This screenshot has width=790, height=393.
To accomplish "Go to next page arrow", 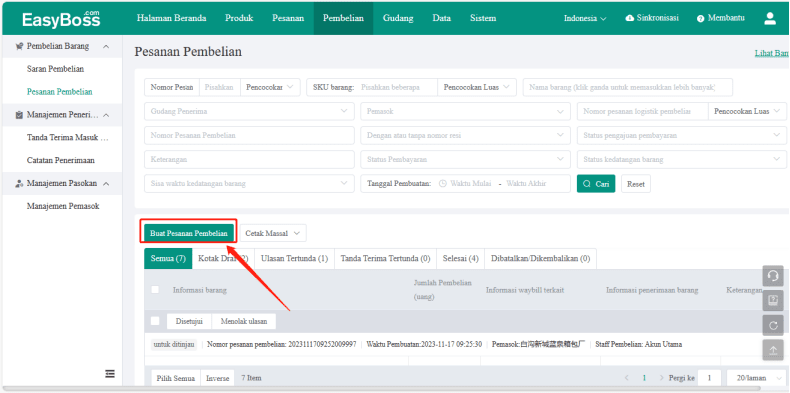I will point(661,377).
